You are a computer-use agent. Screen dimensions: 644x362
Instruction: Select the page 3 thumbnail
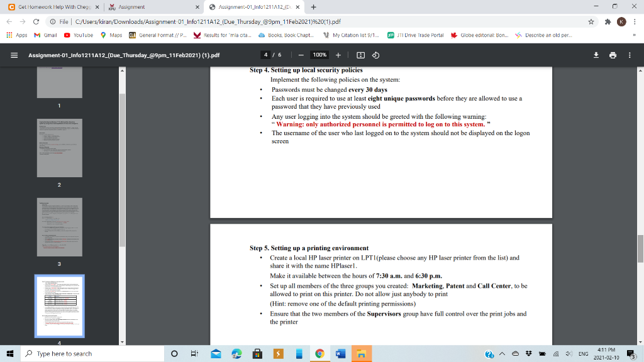coord(60,228)
